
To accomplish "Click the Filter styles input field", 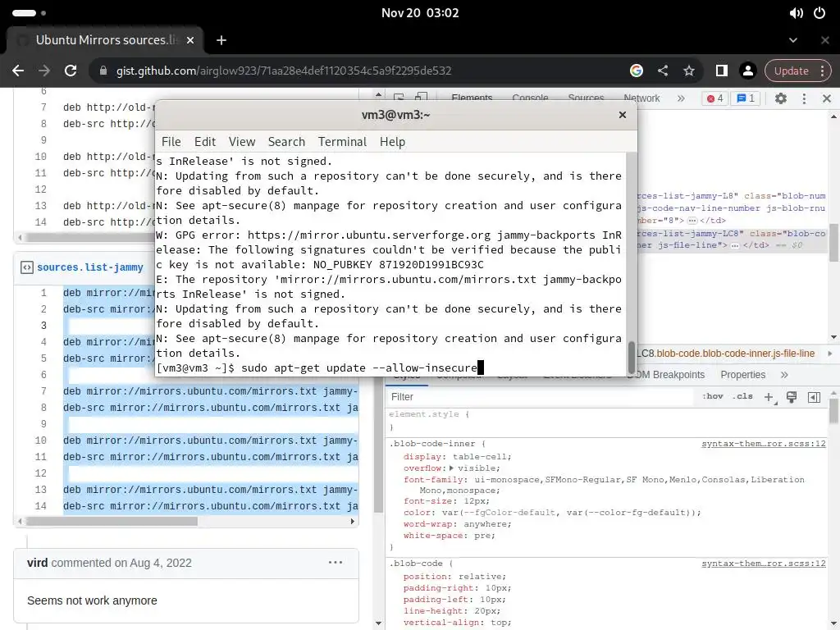I will [x=538, y=397].
